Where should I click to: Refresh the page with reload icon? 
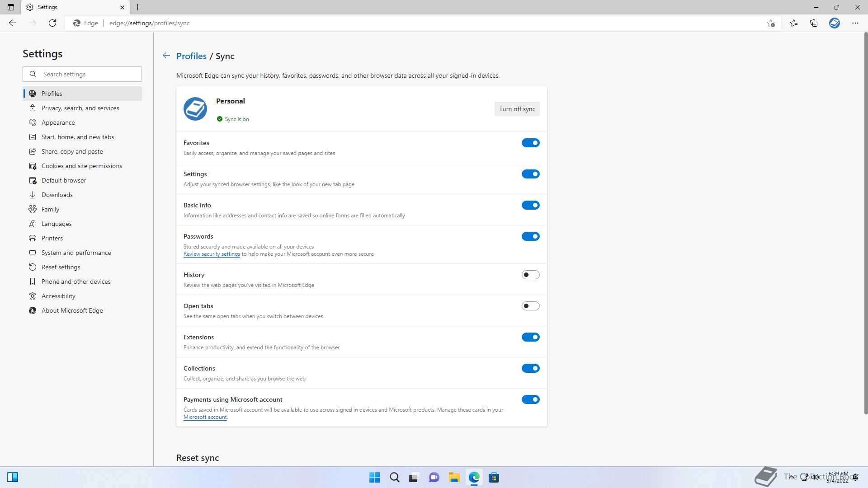point(52,23)
